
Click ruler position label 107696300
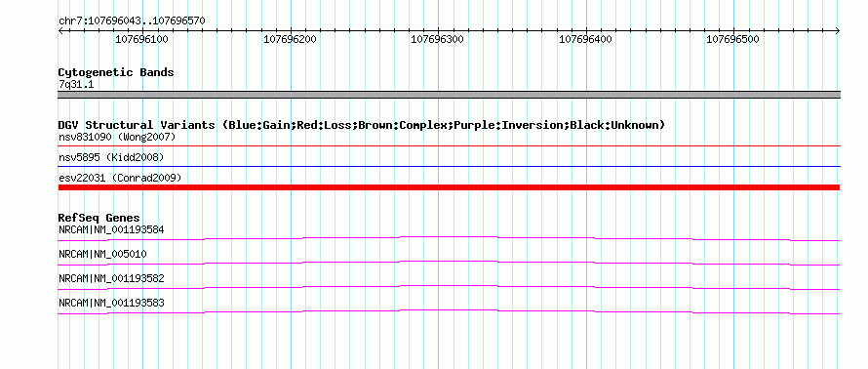click(x=437, y=39)
